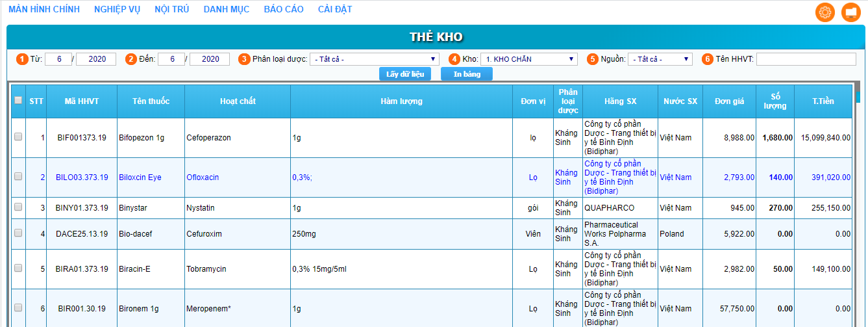Go to the BÁO CÁO menu
The height and width of the screenshot is (327, 868).
284,9
